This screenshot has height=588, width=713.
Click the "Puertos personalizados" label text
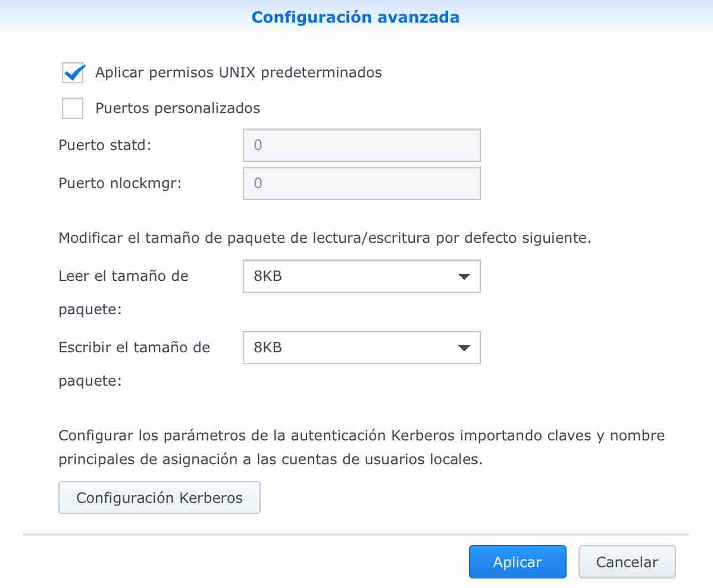(x=177, y=109)
